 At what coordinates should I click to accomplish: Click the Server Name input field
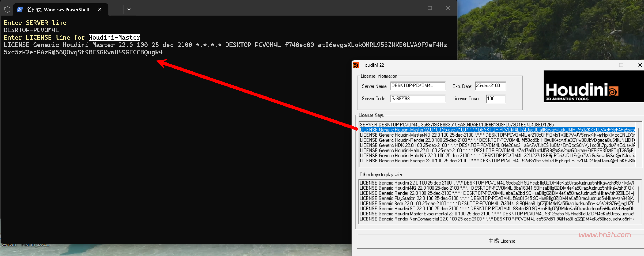(x=418, y=86)
